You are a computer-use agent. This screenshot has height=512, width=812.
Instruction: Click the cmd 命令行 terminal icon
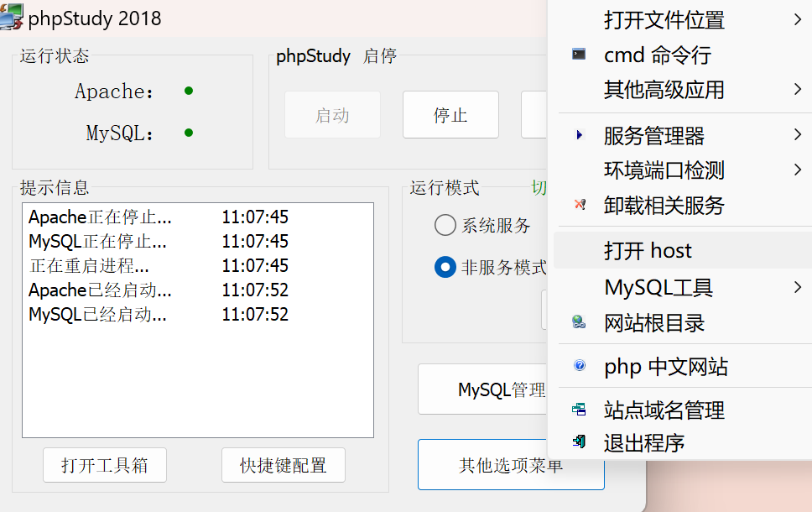579,54
